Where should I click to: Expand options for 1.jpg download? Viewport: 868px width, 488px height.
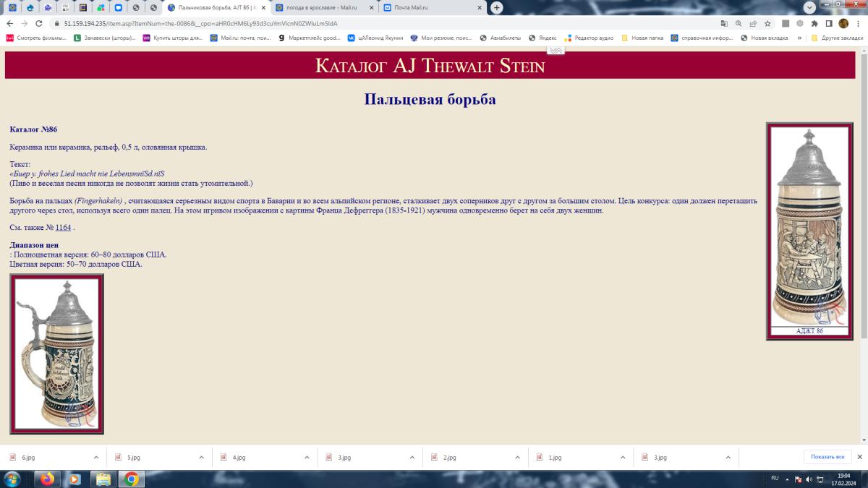coord(623,458)
